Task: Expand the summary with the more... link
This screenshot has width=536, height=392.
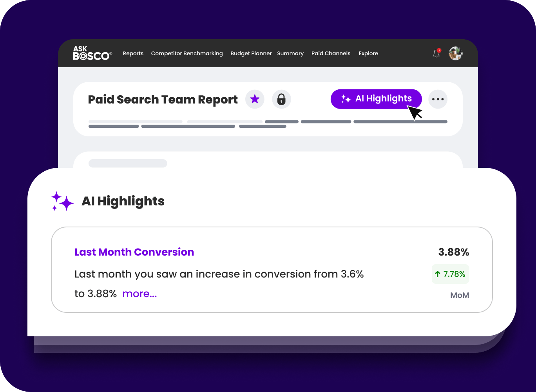Action: coord(139,294)
